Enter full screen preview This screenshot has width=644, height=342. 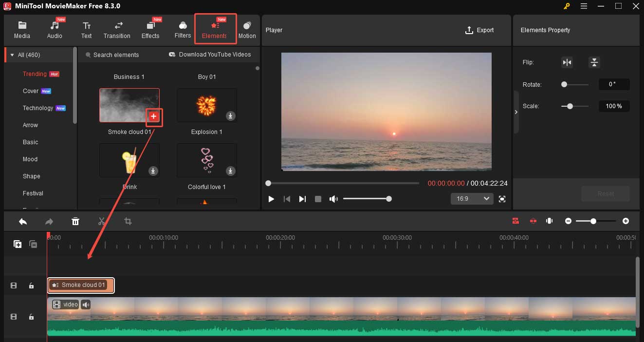[x=502, y=199]
